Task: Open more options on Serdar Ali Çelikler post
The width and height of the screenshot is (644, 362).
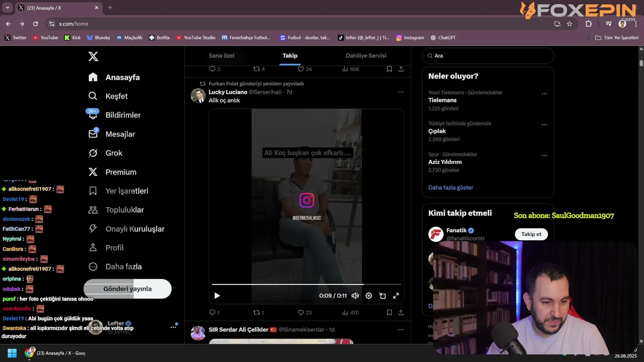Action: point(401,330)
